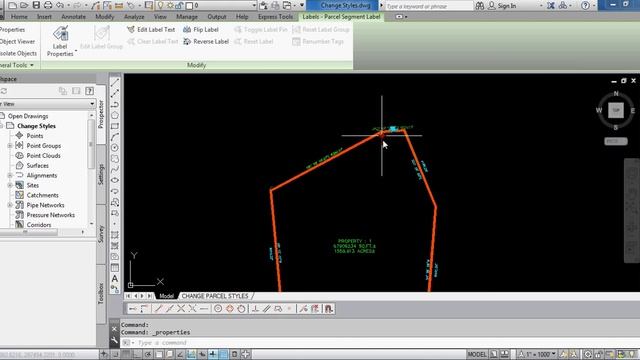
Task: Click the snap to intersection X icon
Action: tap(181, 309)
